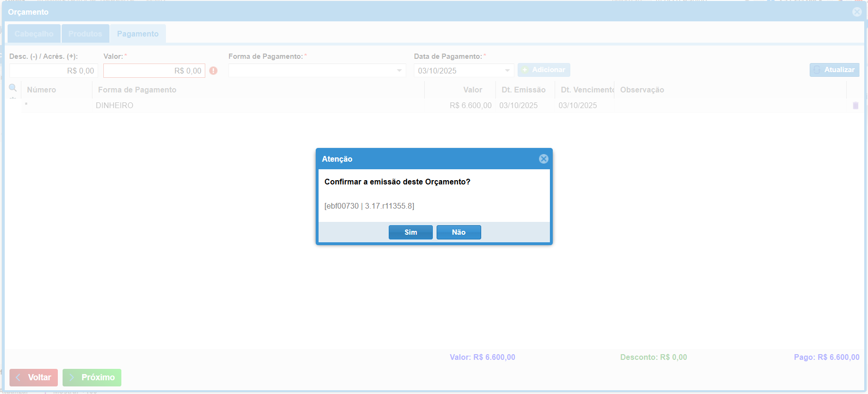The width and height of the screenshot is (868, 394).
Task: Go back using the Voltar button
Action: pyautogui.click(x=34, y=377)
